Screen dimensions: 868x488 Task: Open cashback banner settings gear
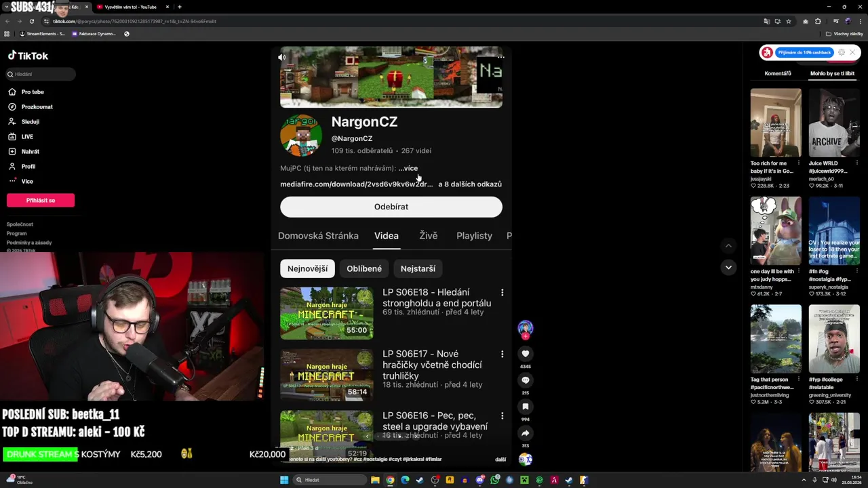point(842,52)
